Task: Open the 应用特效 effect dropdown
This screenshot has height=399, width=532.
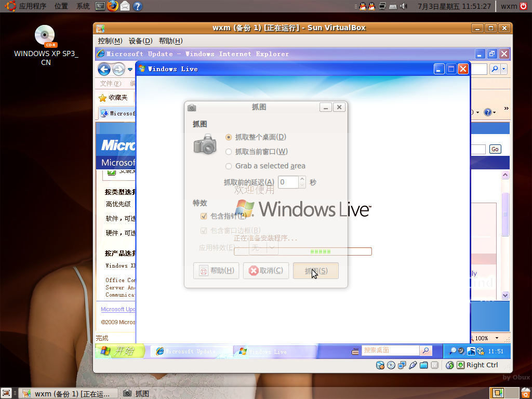Action: [x=263, y=248]
